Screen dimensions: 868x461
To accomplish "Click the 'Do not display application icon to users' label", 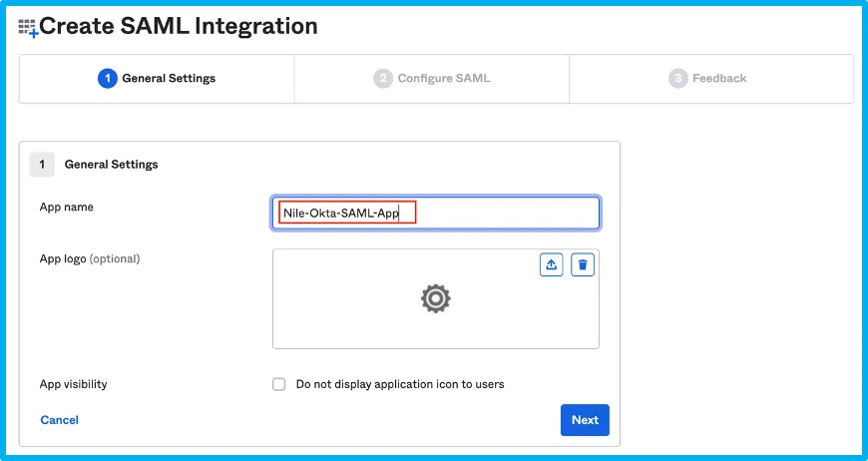I will [400, 384].
